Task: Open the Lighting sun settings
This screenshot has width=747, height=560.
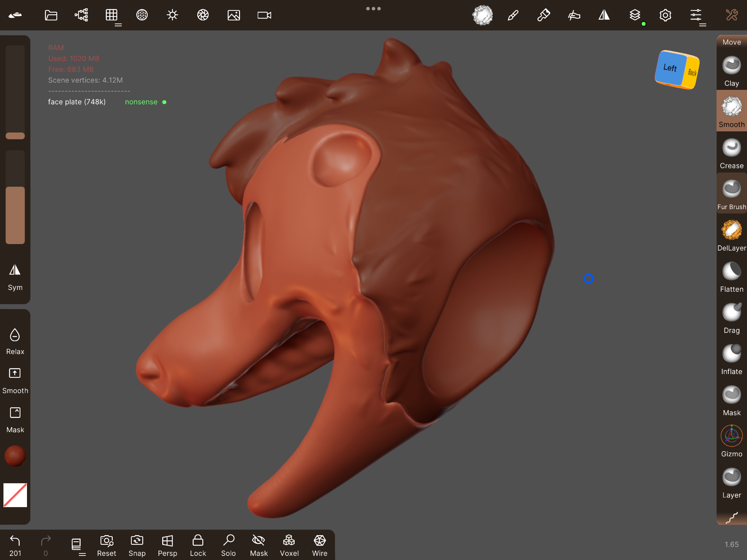Action: coord(172,15)
